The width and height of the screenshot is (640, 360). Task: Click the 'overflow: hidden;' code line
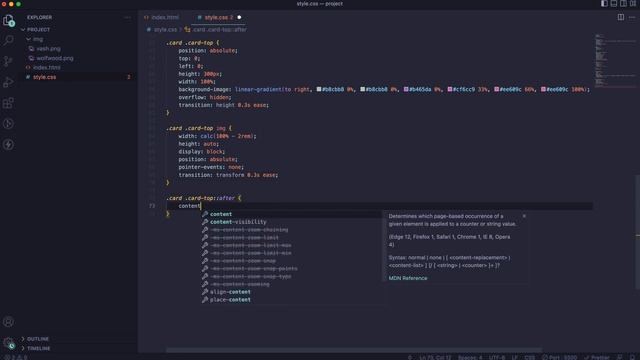tap(204, 97)
